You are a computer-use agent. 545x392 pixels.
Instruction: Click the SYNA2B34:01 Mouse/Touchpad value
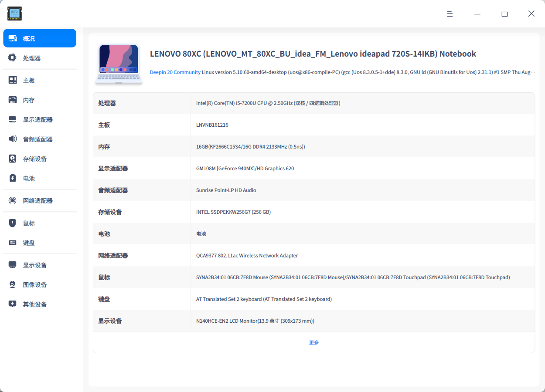[x=353, y=277]
